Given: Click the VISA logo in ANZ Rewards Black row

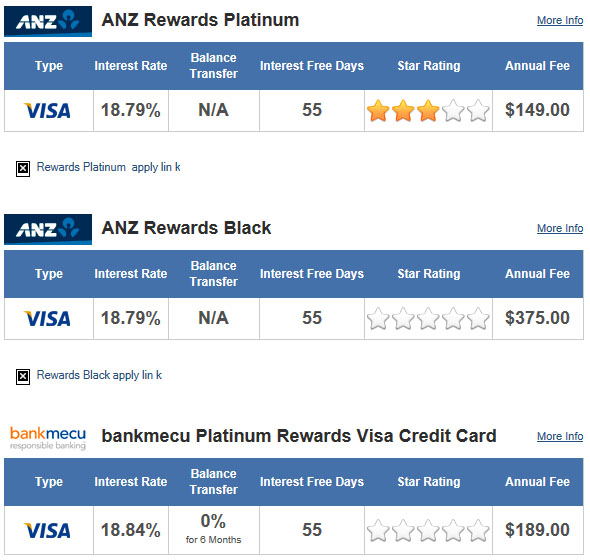Looking at the screenshot, I should pyautogui.click(x=47, y=319).
